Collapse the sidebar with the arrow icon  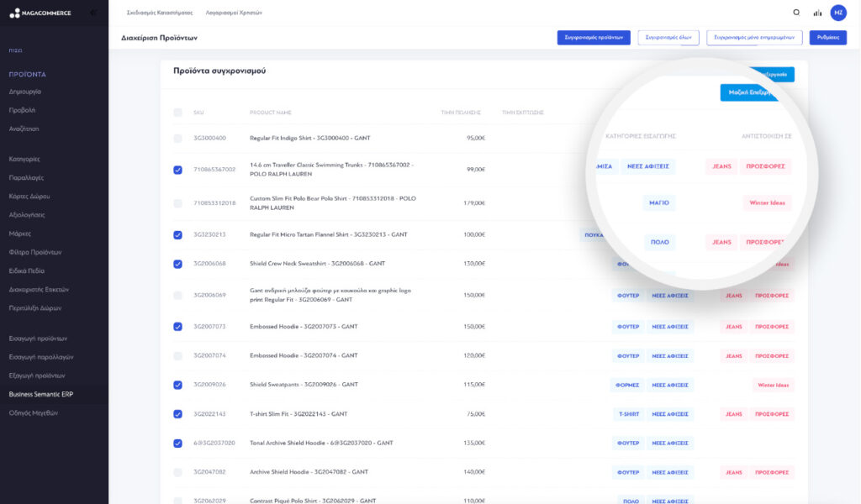point(92,13)
